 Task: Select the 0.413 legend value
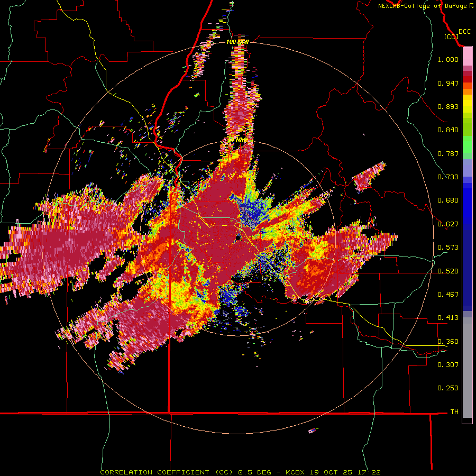coord(448,318)
